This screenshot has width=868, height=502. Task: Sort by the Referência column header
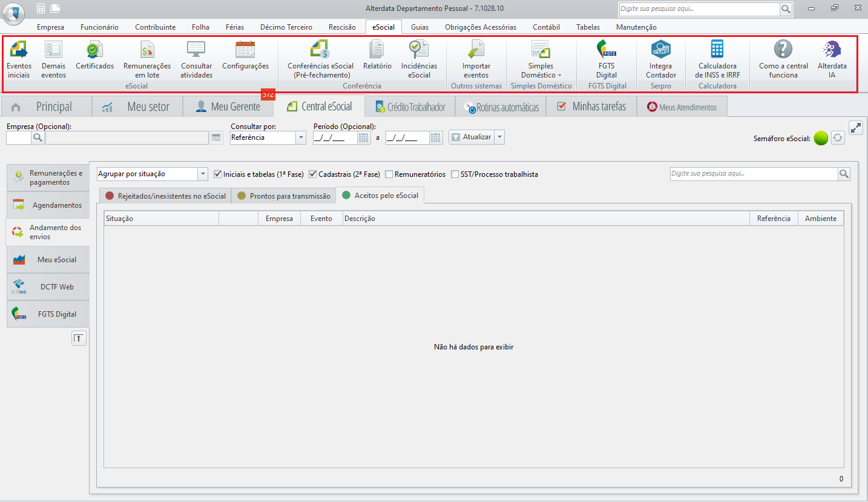(774, 219)
